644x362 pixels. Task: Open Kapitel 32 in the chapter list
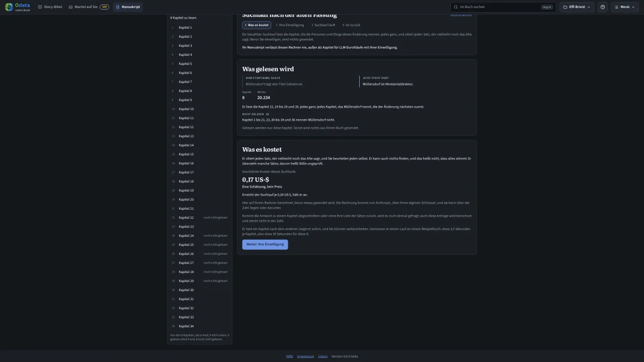coord(200,308)
